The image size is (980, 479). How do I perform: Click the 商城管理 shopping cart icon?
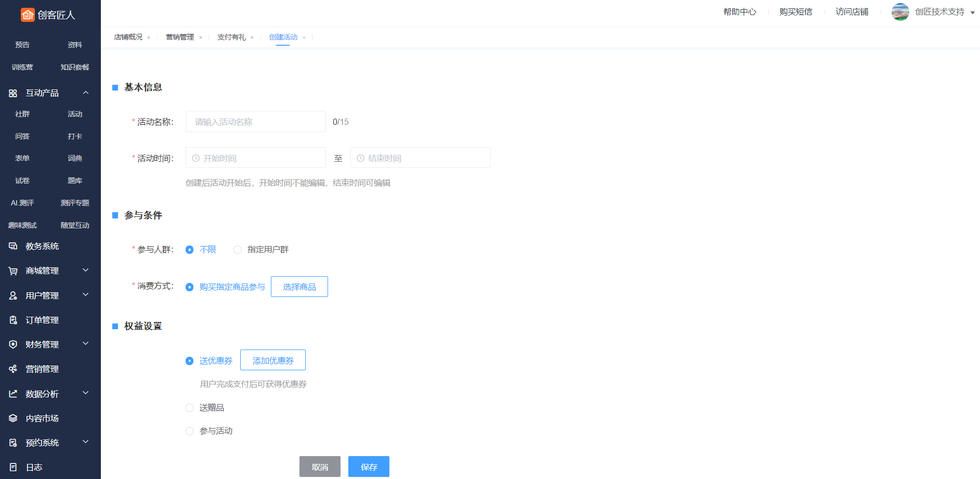(x=13, y=271)
